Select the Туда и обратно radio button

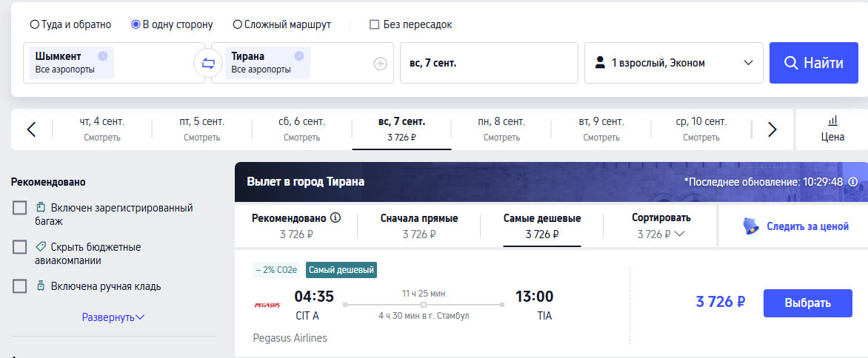coord(34,24)
